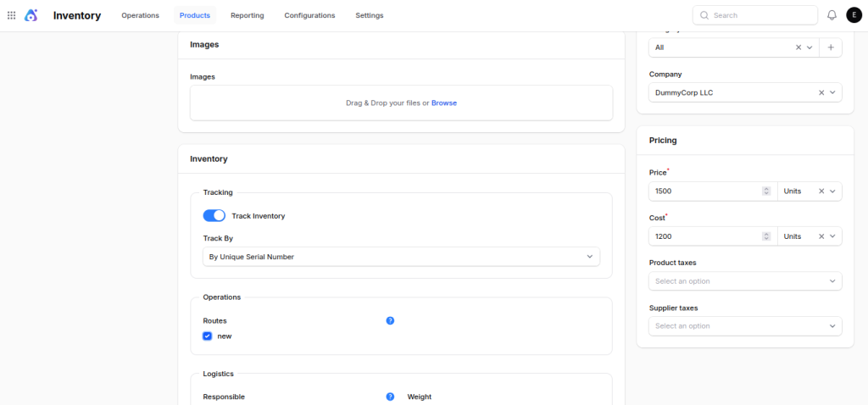Click the Routes help question icon
Viewport: 868px width, 405px height.
390,320
